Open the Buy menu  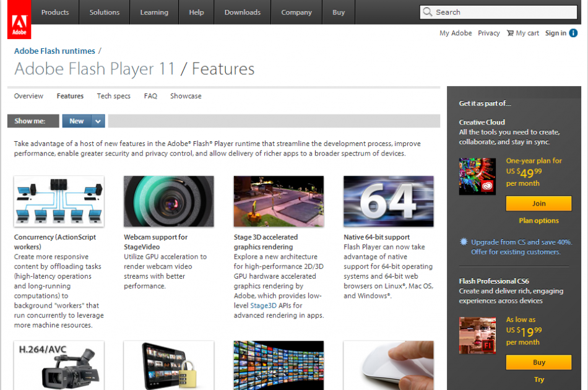point(338,12)
